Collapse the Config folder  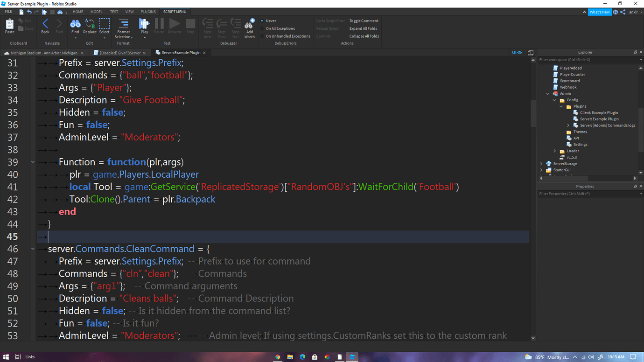click(554, 100)
